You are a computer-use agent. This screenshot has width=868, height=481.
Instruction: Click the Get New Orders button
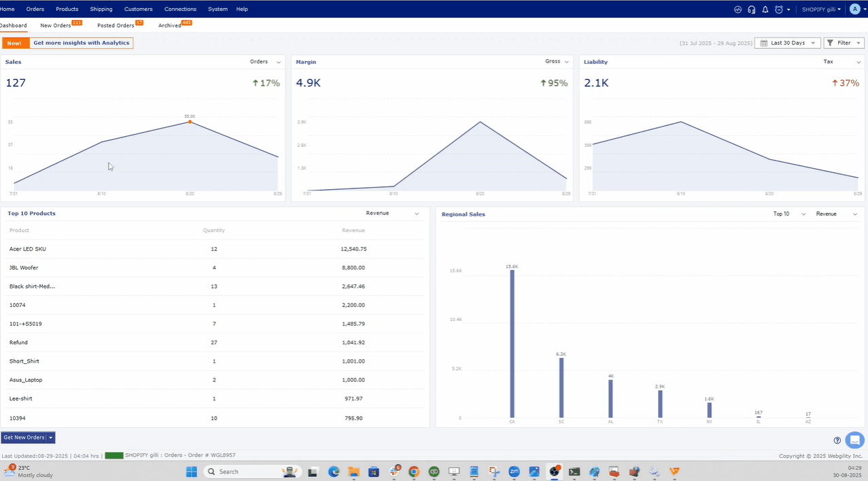[x=24, y=437]
